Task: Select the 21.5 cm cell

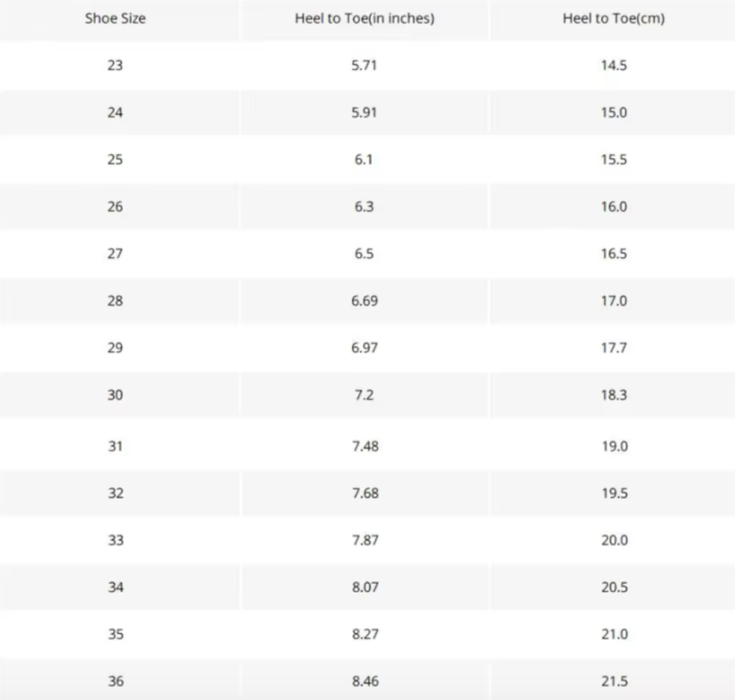Action: point(614,681)
